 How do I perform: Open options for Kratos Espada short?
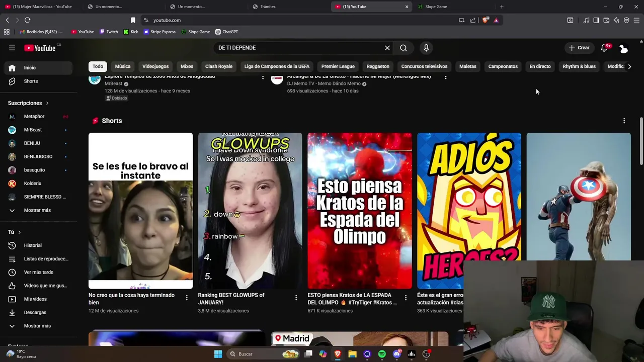406,298
